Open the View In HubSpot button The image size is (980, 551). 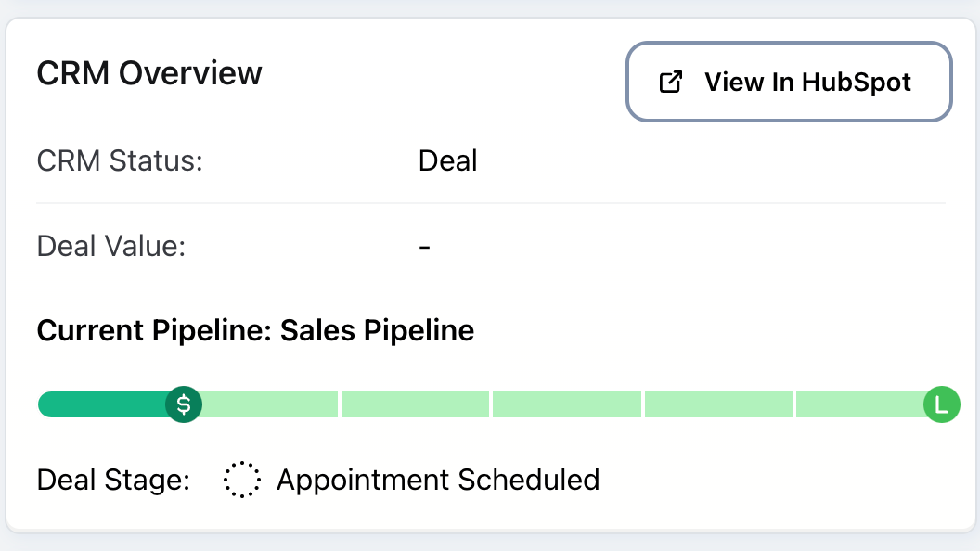790,82
